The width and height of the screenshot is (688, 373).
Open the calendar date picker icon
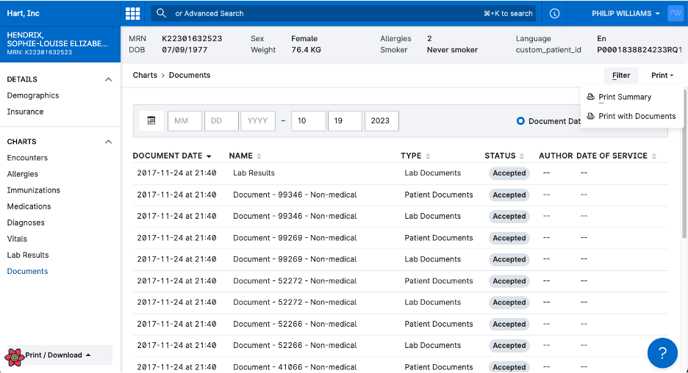pyautogui.click(x=151, y=121)
